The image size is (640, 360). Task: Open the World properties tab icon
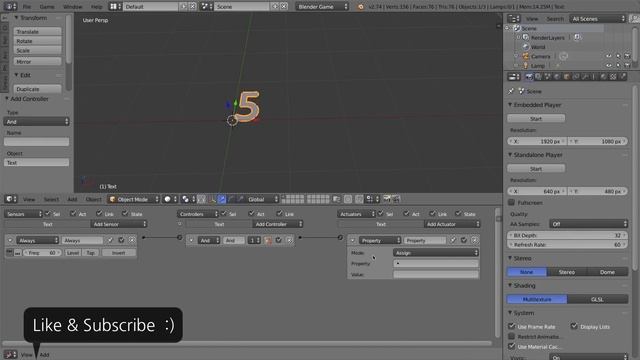(557, 77)
